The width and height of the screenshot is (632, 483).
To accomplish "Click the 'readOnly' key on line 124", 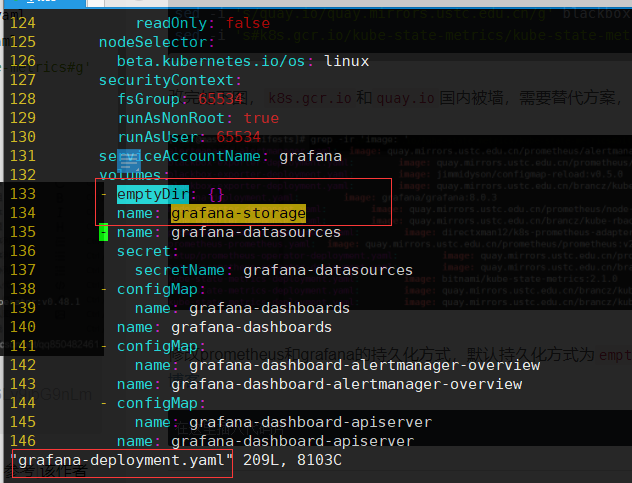I will tap(171, 23).
